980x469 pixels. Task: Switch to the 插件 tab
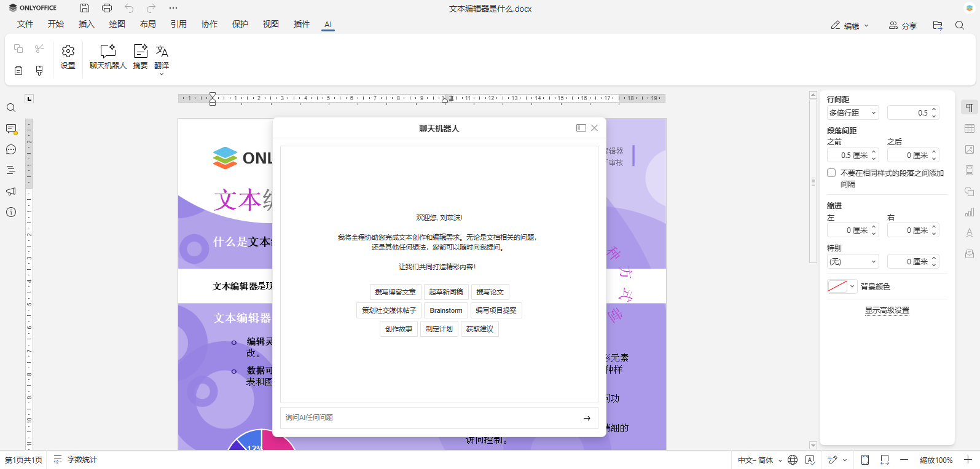[x=302, y=24]
